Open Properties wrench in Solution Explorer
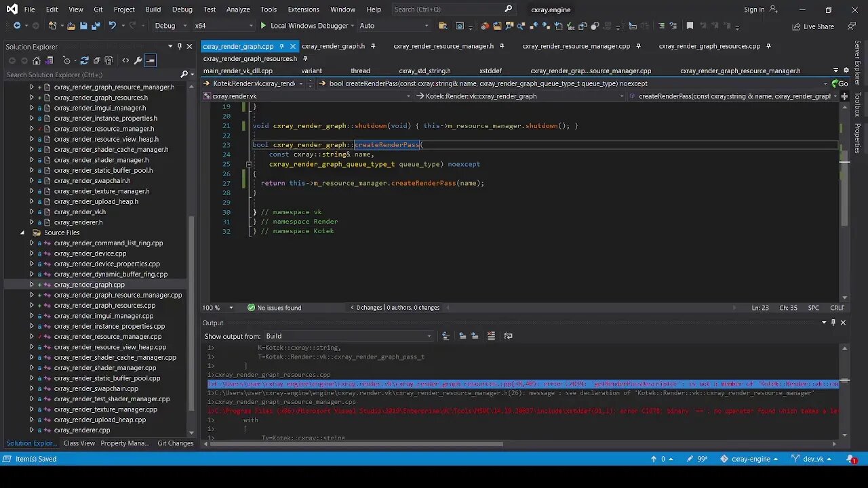Screen dimensions: 868x488 138,60
